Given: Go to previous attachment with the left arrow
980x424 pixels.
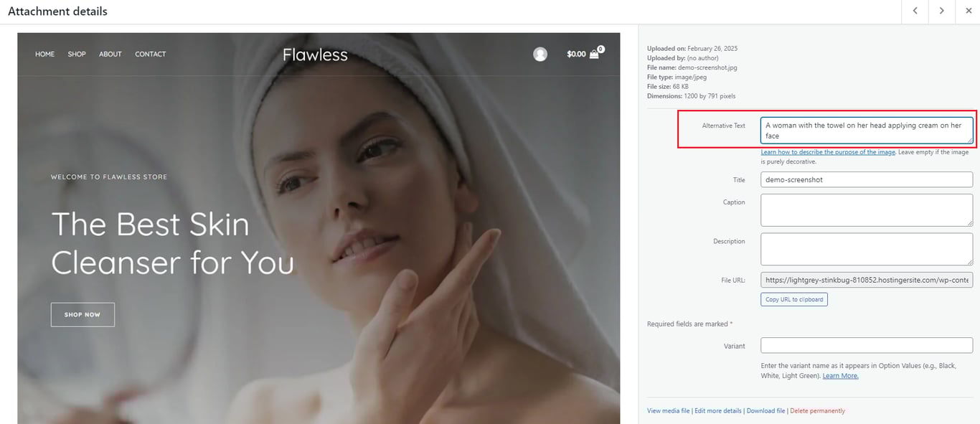Looking at the screenshot, I should 914,11.
